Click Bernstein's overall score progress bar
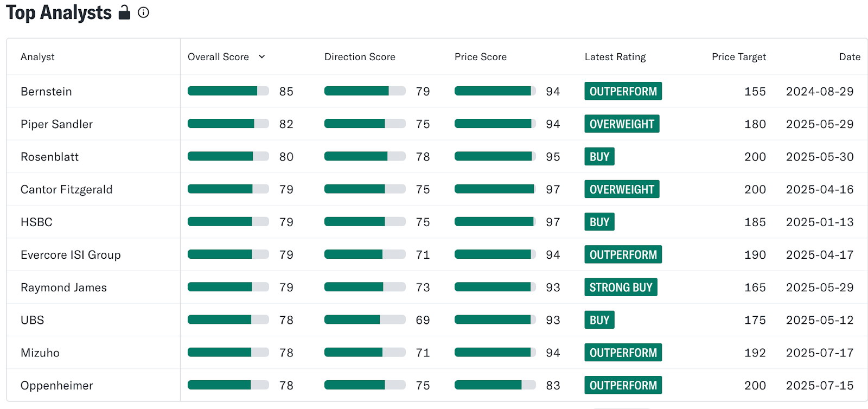The image size is (868, 409). coord(228,91)
